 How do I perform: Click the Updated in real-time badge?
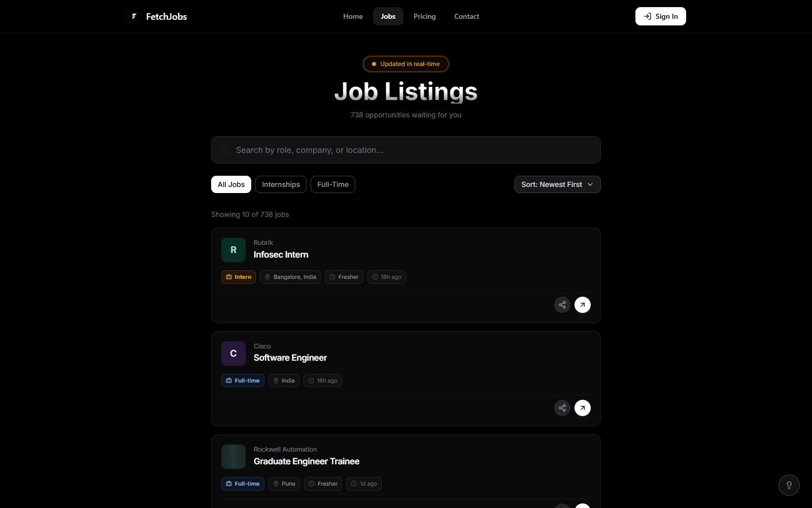(406, 64)
